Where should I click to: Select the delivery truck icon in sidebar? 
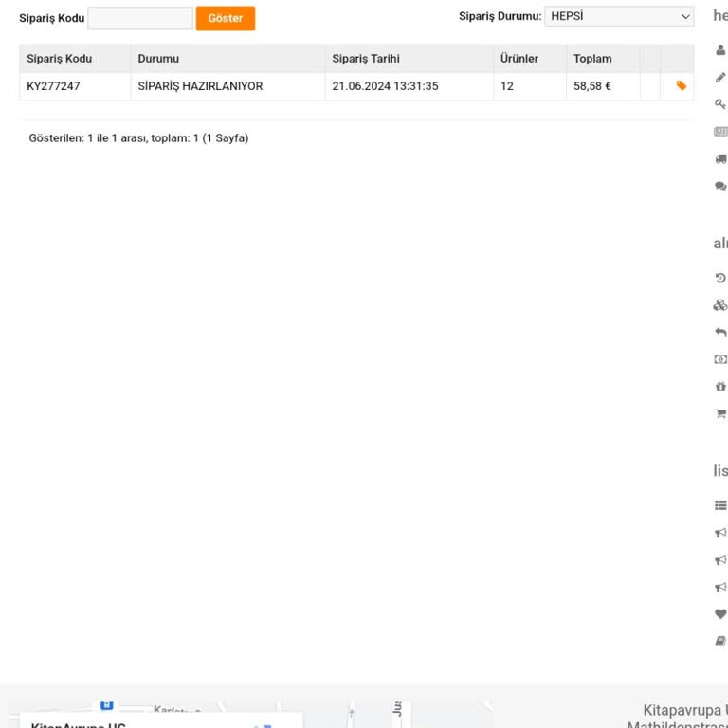pyautogui.click(x=721, y=159)
